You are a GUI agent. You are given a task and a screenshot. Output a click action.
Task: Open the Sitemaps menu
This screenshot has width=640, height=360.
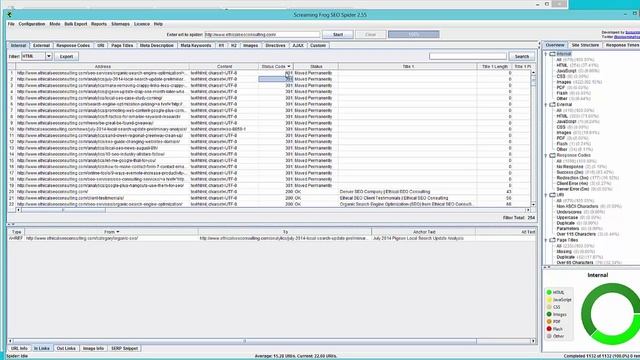[x=120, y=24]
